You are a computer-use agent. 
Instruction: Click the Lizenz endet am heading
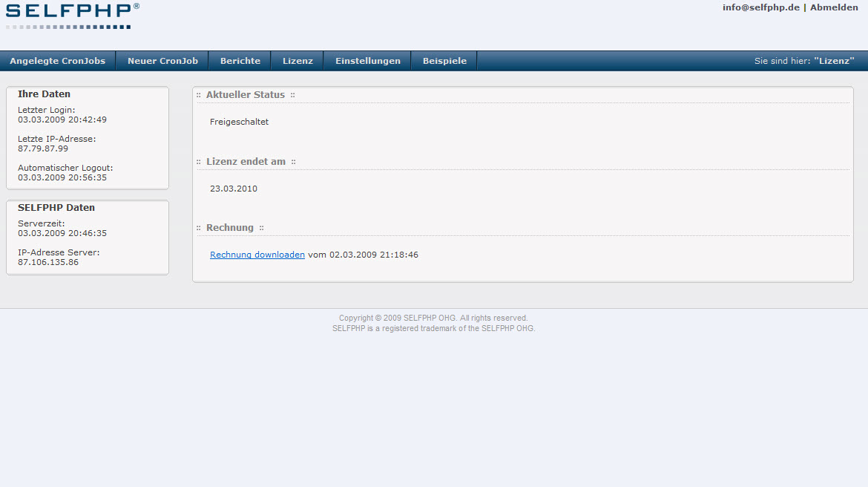(246, 162)
